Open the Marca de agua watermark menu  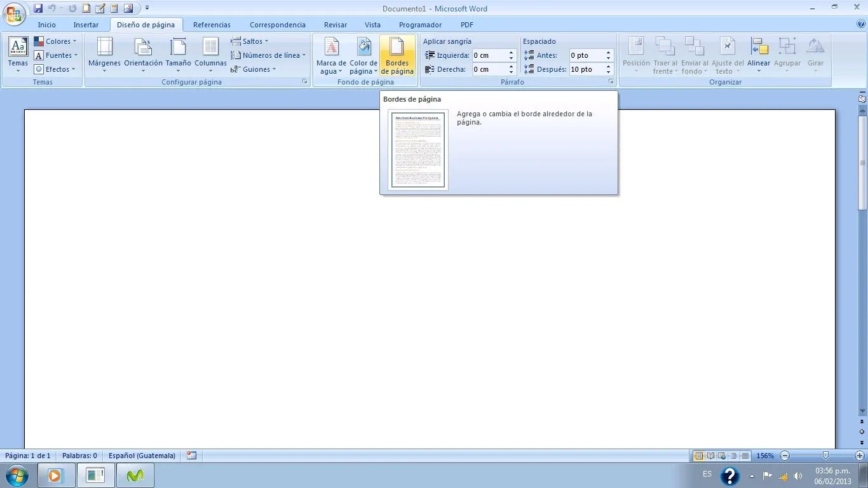coord(331,55)
